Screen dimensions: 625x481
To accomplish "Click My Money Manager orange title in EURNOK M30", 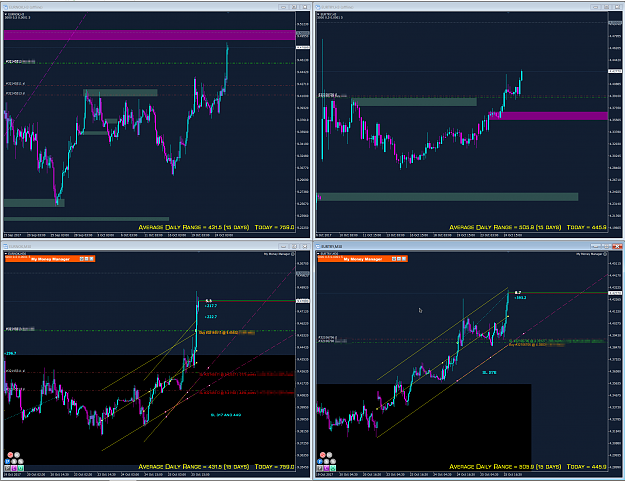I will click(50, 259).
